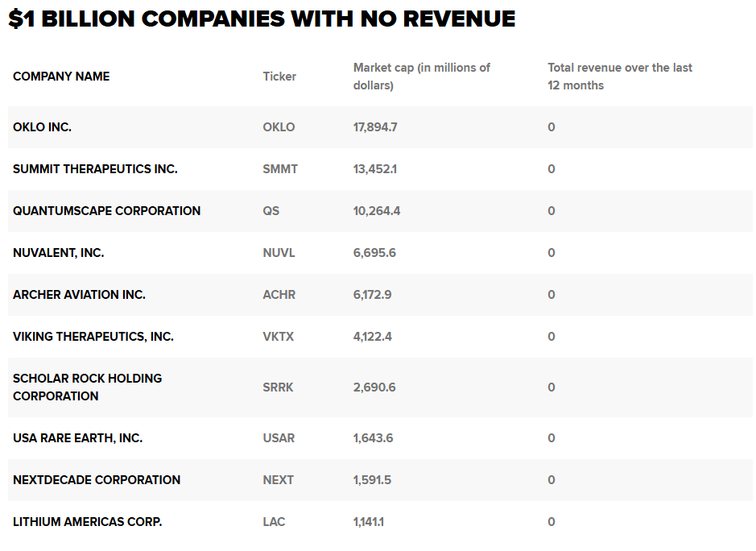Click market cap value 17,894.7
The width and height of the screenshot is (756, 551).
pyautogui.click(x=375, y=127)
